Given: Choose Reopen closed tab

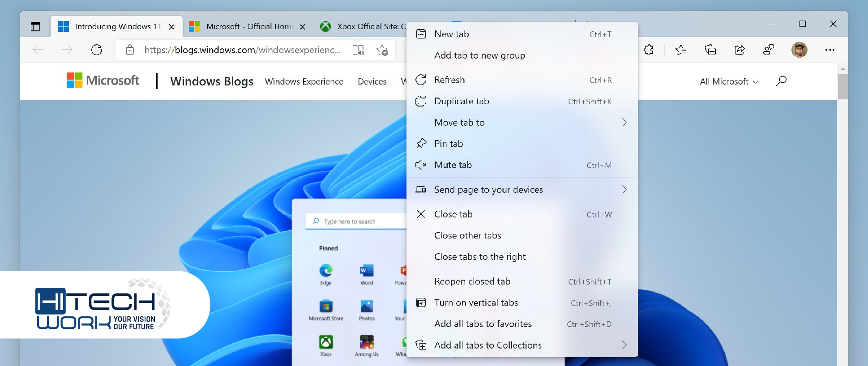Looking at the screenshot, I should pos(522,281).
